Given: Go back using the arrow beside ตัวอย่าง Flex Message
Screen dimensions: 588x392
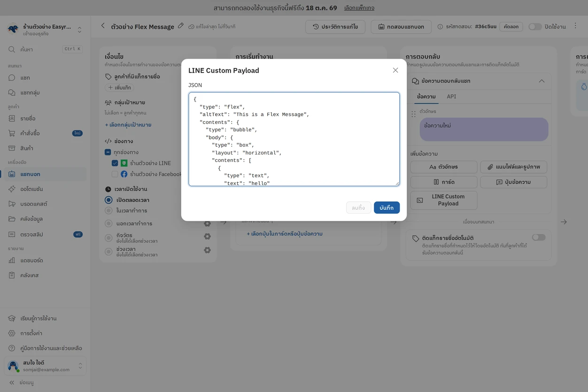Looking at the screenshot, I should click(x=103, y=26).
